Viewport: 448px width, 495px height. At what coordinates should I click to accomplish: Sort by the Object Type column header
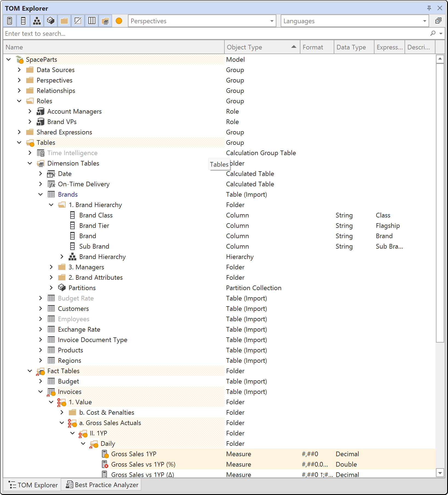click(x=262, y=47)
